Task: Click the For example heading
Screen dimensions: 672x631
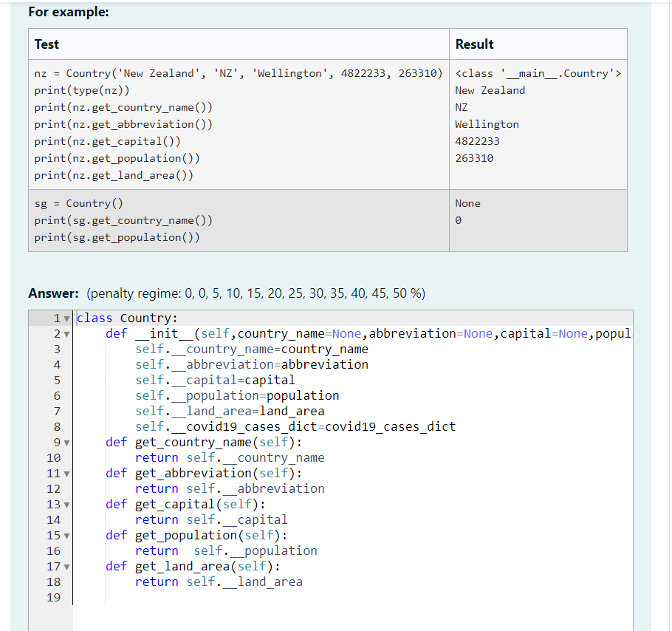Action: [x=55, y=12]
